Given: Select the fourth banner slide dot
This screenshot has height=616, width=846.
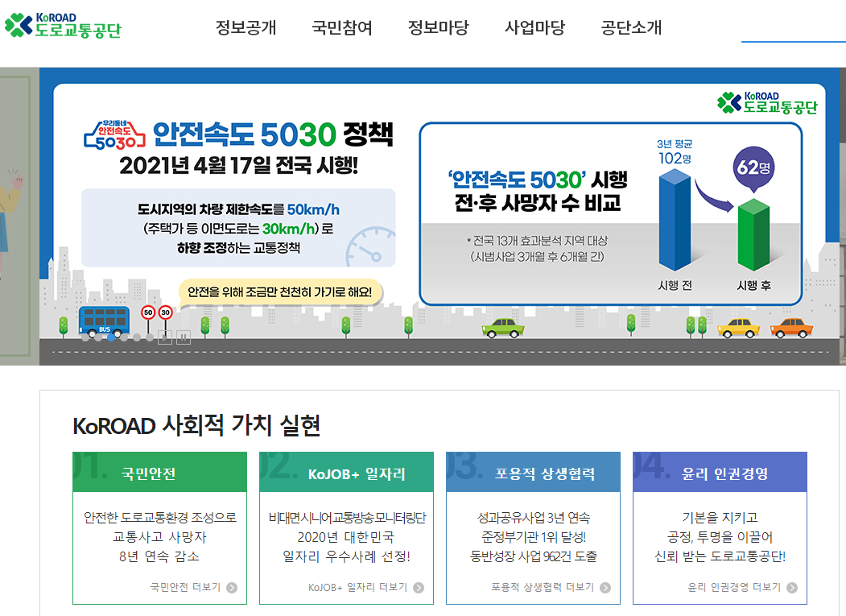Looking at the screenshot, I should pyautogui.click(x=124, y=337).
